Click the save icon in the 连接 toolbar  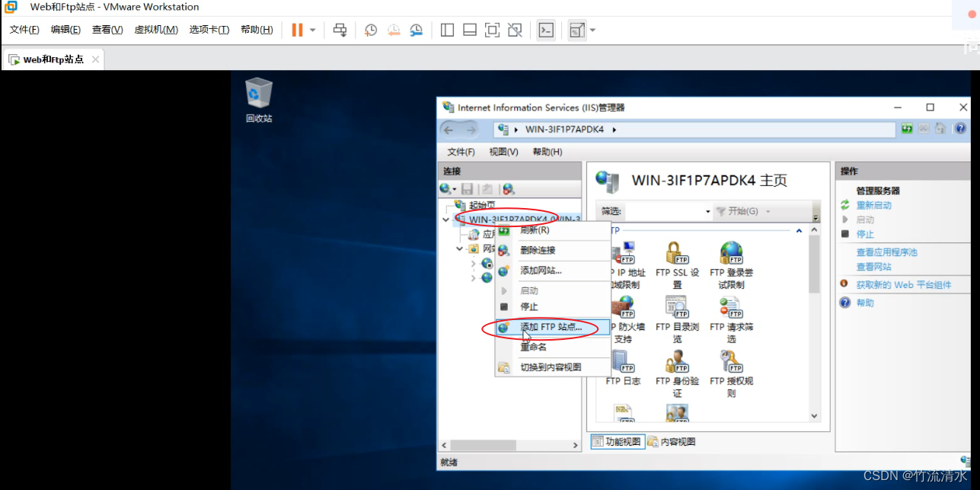(468, 188)
